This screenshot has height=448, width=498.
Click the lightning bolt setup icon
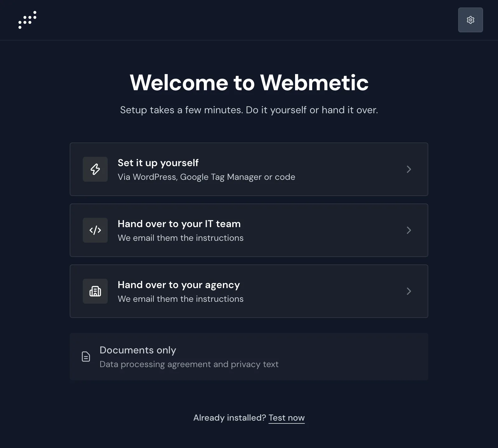tap(95, 169)
